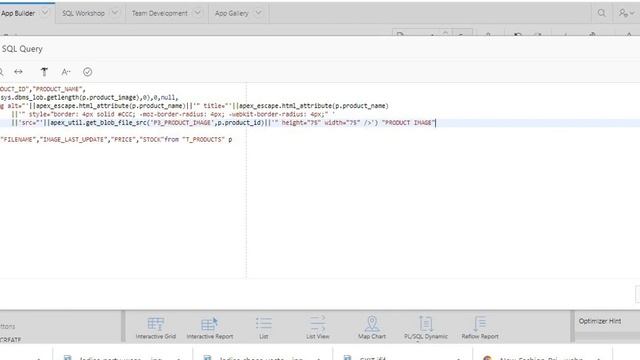Click the A.. icon in the editor toolbar
Image resolution: width=640 pixels, height=360 pixels.
pyautogui.click(x=66, y=72)
